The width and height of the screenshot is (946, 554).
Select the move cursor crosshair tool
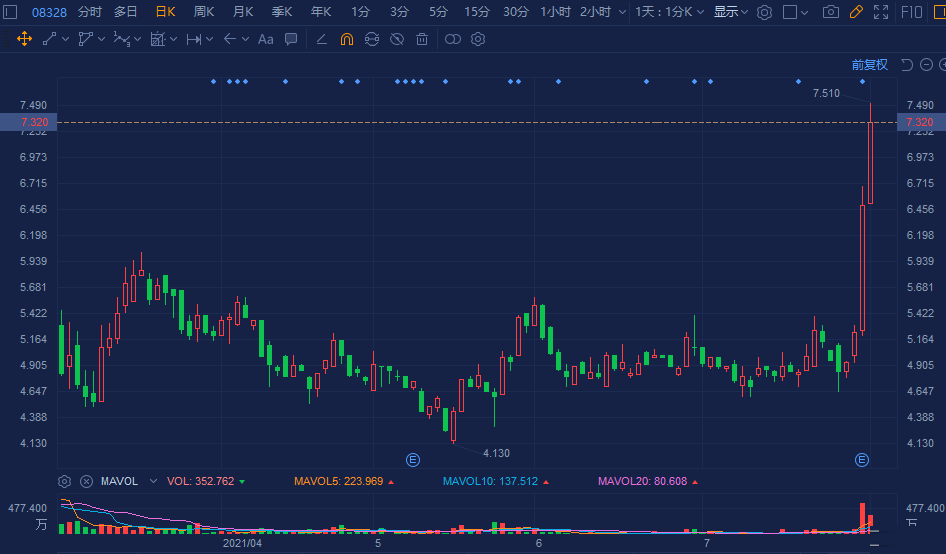coord(24,39)
